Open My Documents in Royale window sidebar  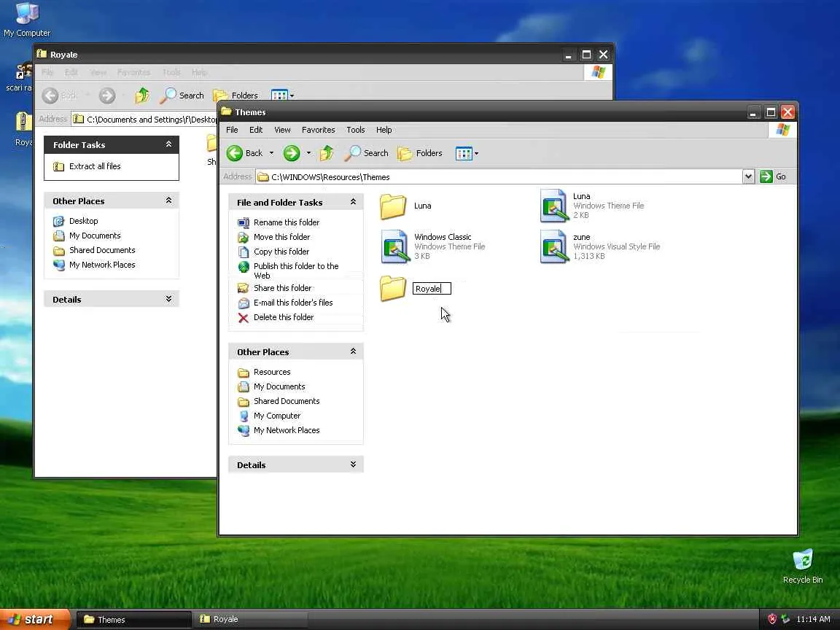click(95, 236)
